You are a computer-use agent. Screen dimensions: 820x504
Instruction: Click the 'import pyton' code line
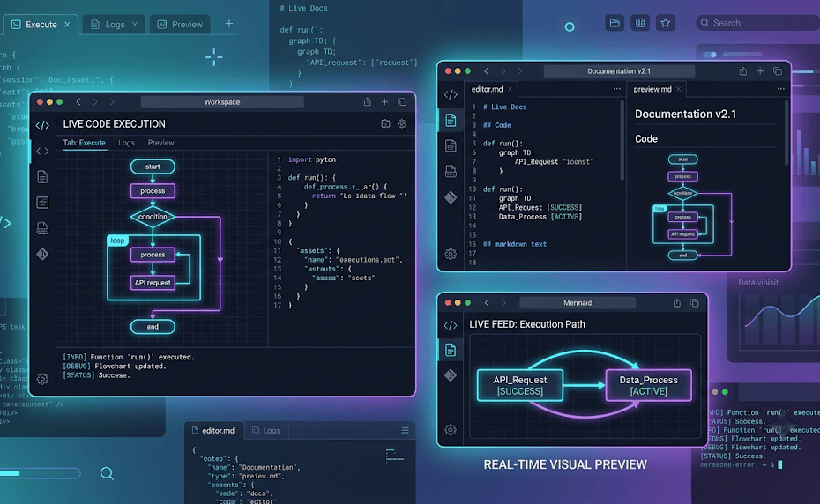tap(311, 159)
